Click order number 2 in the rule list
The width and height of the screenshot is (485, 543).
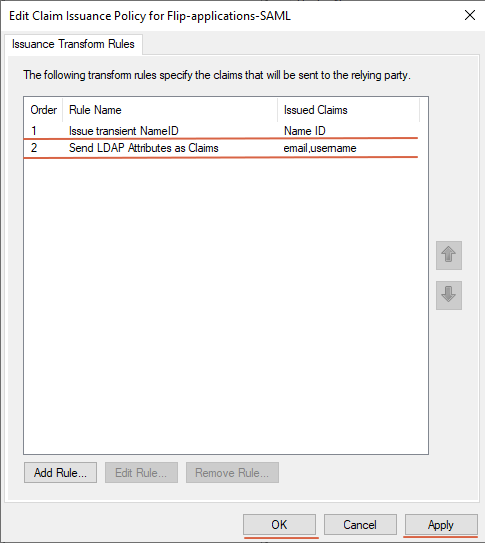click(x=34, y=148)
